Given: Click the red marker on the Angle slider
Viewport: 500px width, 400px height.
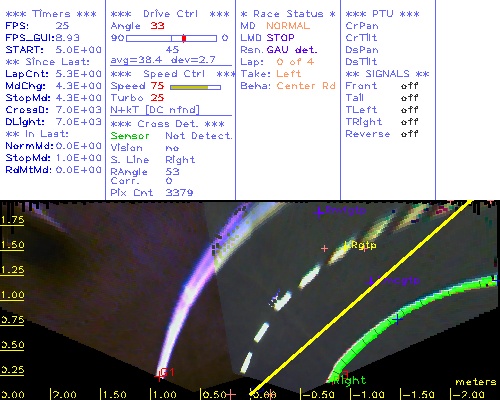Looking at the screenshot, I should pyautogui.click(x=184, y=38).
